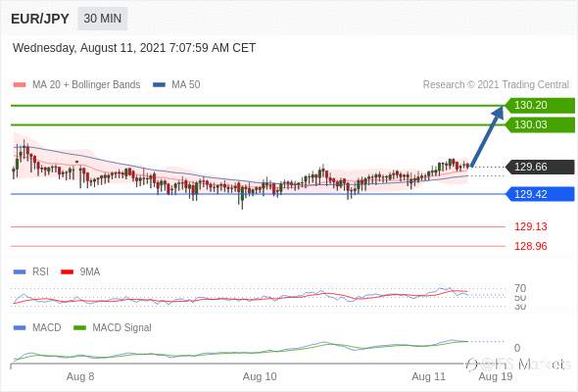The width and height of the screenshot is (578, 392).
Task: Click the 'Aug 8' date axis label
Action: (80, 376)
